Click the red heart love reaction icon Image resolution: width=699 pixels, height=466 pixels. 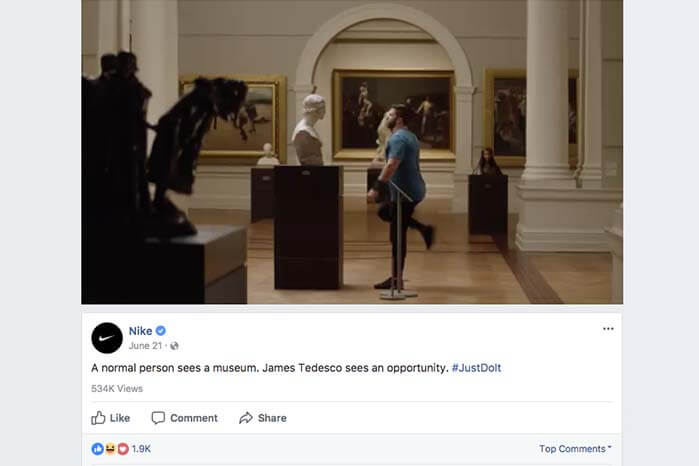coord(123,449)
